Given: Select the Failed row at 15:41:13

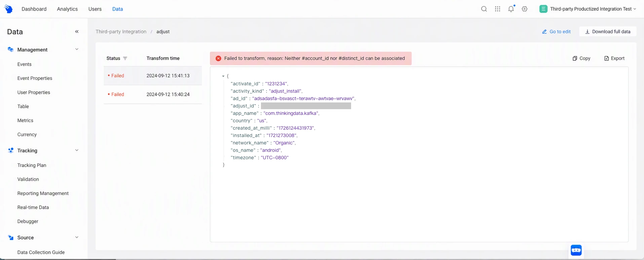Looking at the screenshot, I should pyautogui.click(x=153, y=76).
